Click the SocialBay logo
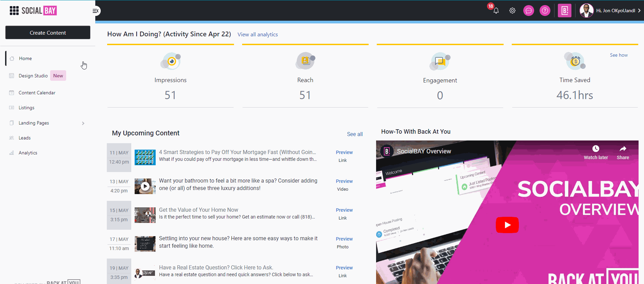Image resolution: width=644 pixels, height=284 pixels. (x=39, y=11)
